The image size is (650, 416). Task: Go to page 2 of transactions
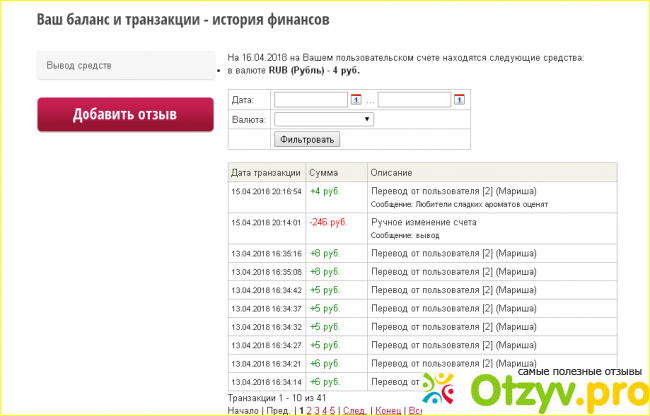point(309,410)
